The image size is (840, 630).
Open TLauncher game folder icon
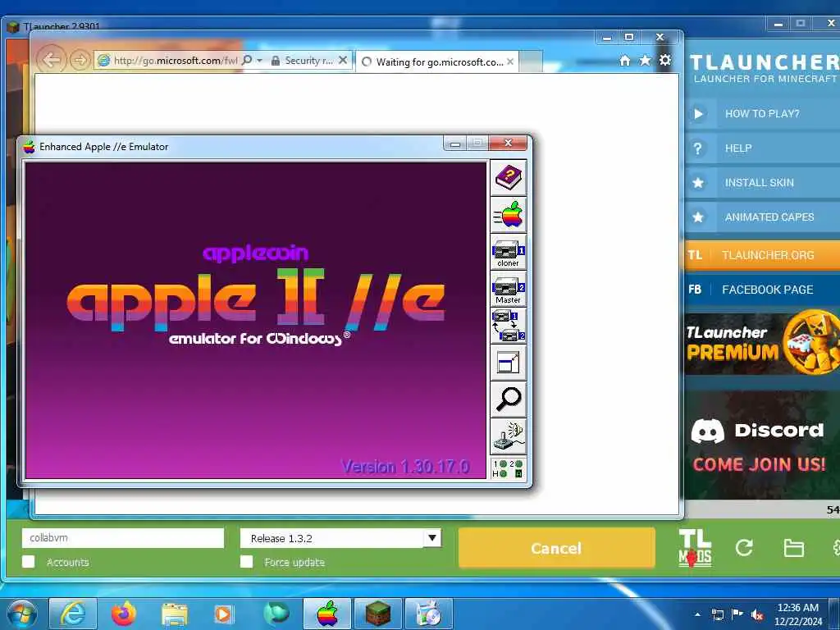pos(793,548)
